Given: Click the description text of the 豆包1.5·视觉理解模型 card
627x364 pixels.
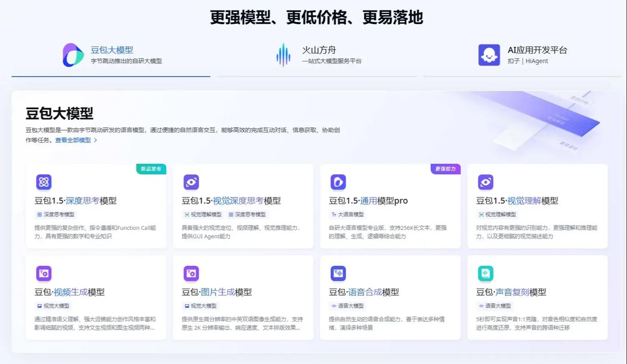Looking at the screenshot, I should pyautogui.click(x=537, y=232).
